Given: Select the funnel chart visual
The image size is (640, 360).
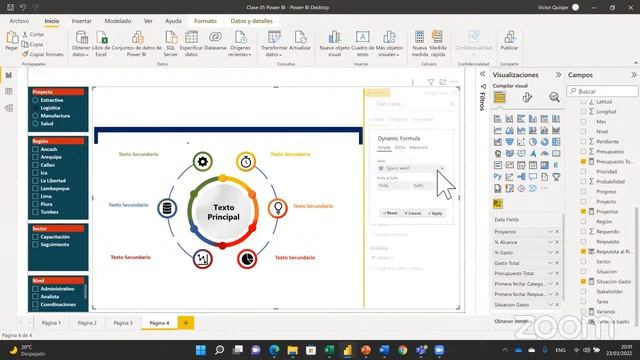Looking at the screenshot, I should (x=509, y=142).
